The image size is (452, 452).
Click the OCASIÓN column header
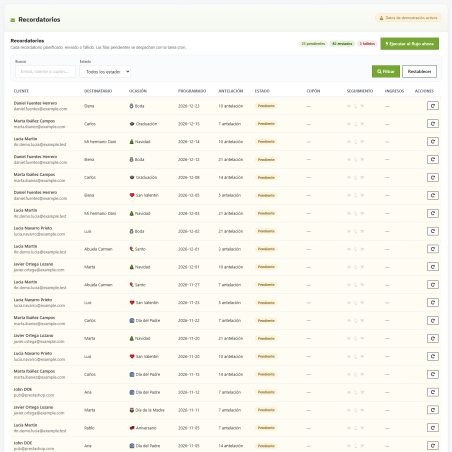click(x=138, y=91)
